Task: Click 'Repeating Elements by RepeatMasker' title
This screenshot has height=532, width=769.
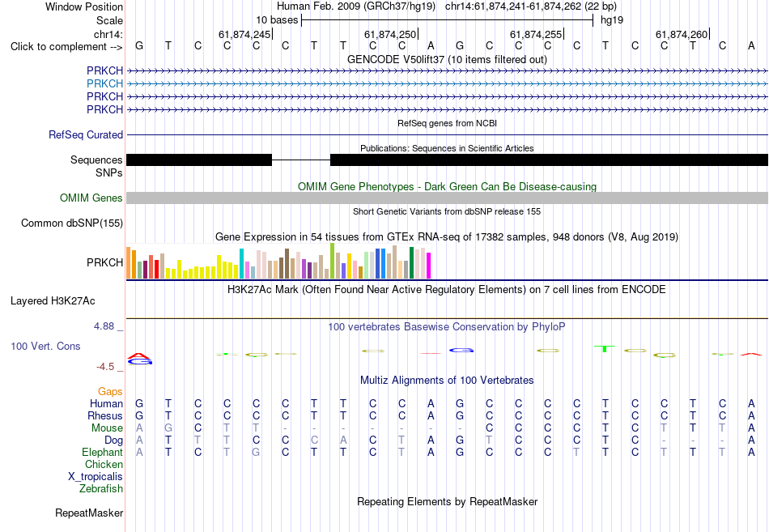Action: coord(447,501)
